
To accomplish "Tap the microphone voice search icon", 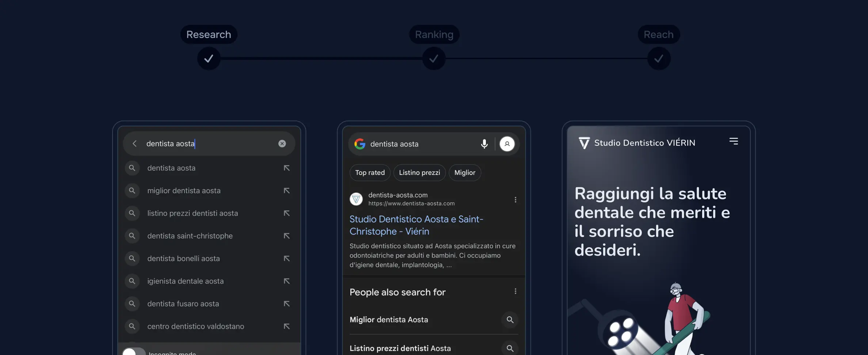I will (484, 144).
